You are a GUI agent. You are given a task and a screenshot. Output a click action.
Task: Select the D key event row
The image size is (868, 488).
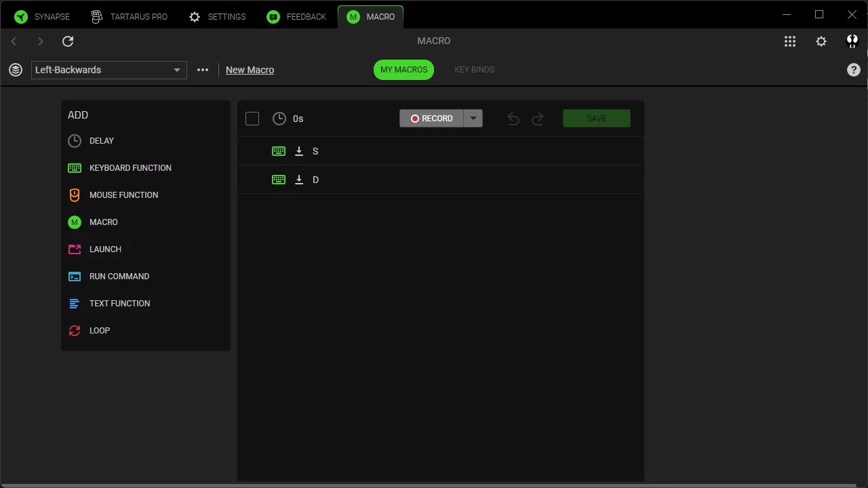pos(441,180)
